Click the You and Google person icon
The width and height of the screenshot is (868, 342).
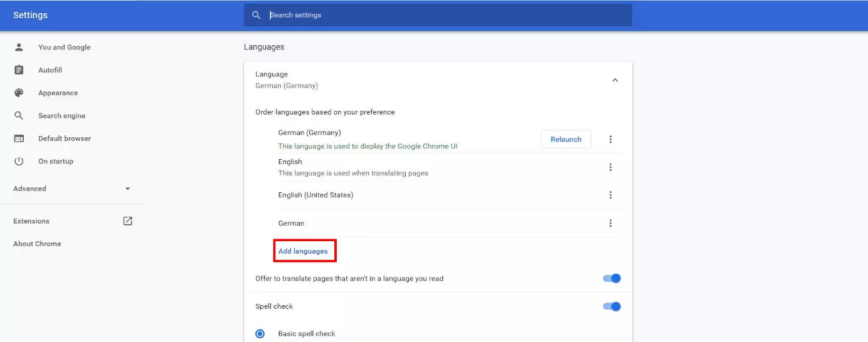pos(19,47)
